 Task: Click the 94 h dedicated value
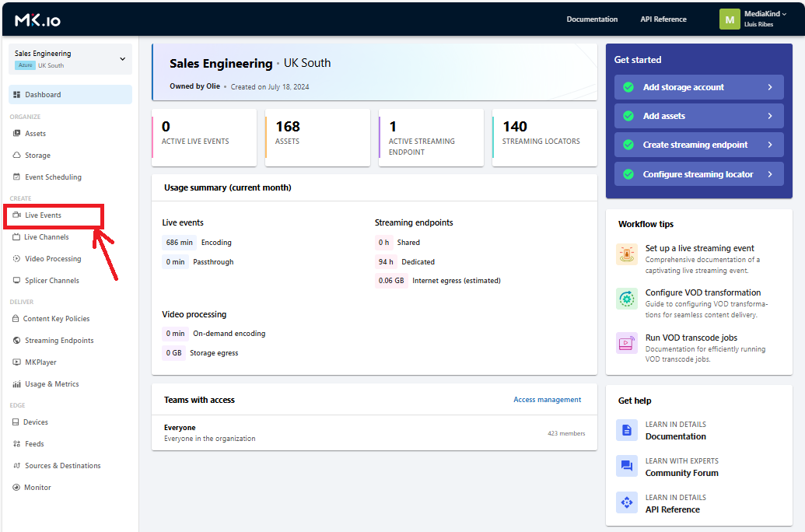coord(386,262)
